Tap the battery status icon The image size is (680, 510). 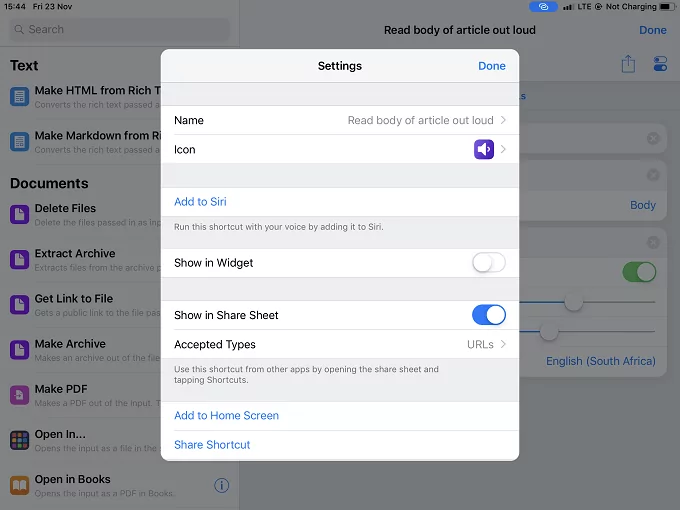667,7
